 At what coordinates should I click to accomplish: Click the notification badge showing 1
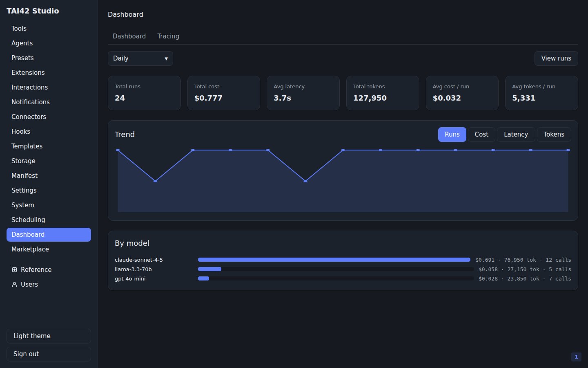click(576, 357)
